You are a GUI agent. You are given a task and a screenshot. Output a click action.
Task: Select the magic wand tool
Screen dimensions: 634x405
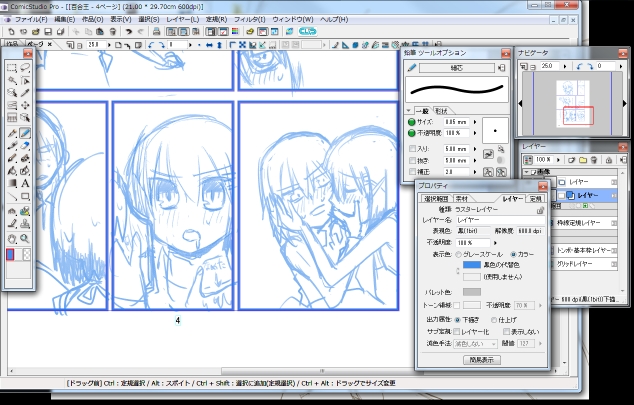pyautogui.click(x=12, y=80)
